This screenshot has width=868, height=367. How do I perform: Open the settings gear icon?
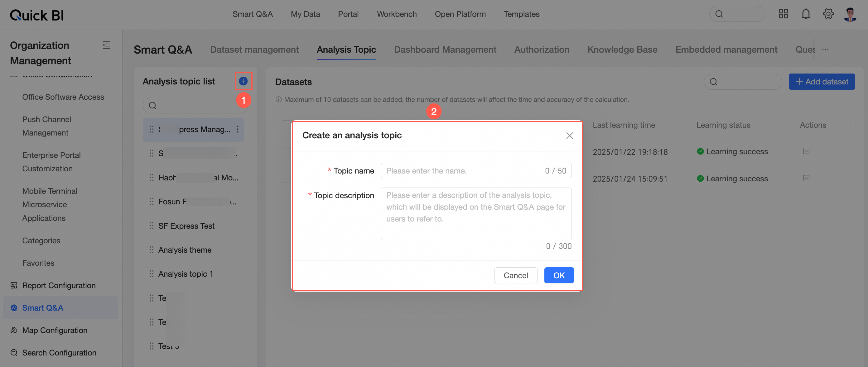click(x=828, y=14)
